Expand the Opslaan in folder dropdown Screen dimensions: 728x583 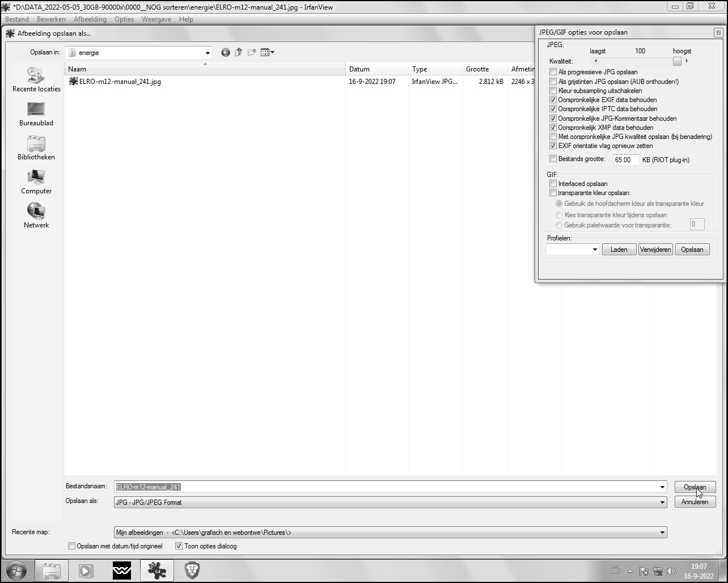coord(208,53)
